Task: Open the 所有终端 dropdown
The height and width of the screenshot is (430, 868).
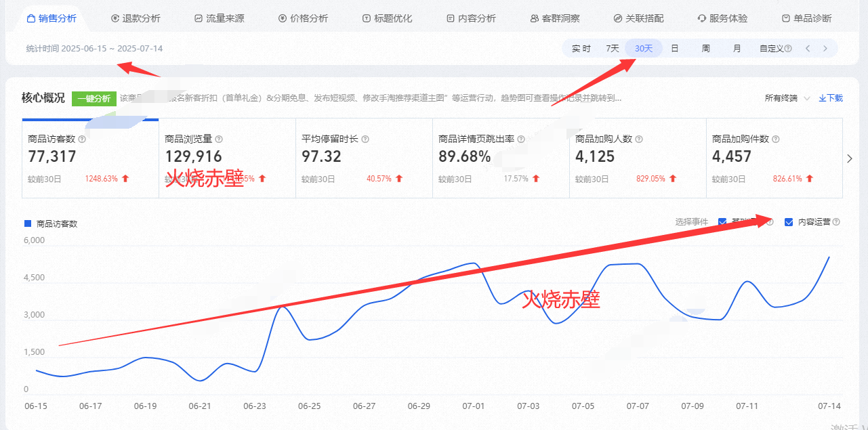Action: coord(787,98)
